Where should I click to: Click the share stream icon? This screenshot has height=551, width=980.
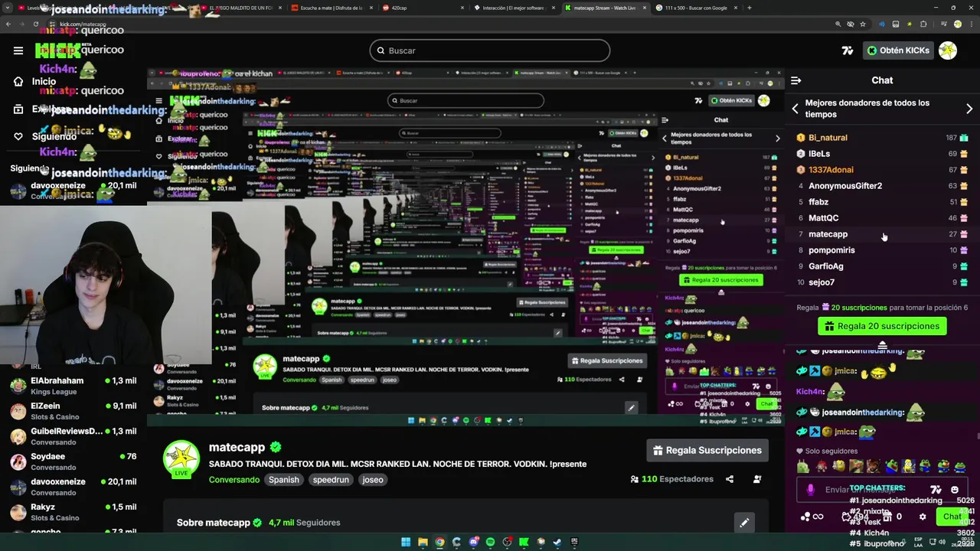coord(730,479)
